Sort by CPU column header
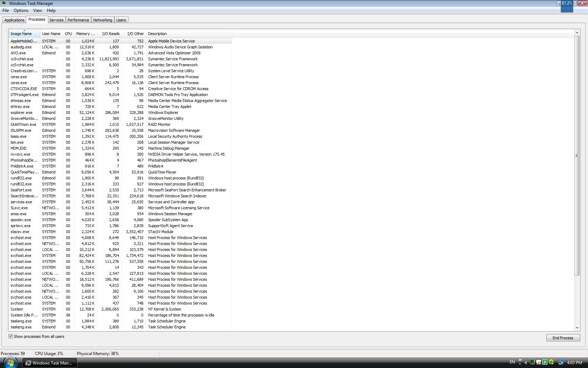The width and height of the screenshot is (588, 368). pos(68,34)
